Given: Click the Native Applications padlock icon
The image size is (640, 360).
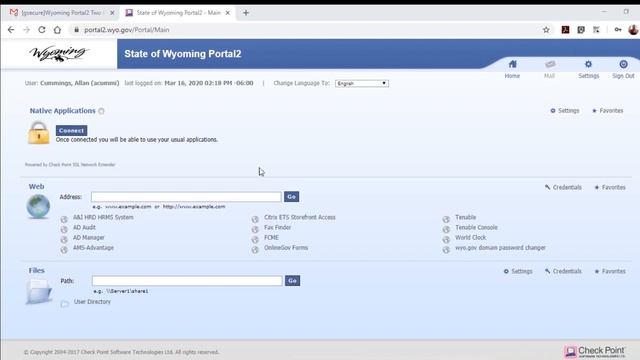Looking at the screenshot, I should [38, 133].
